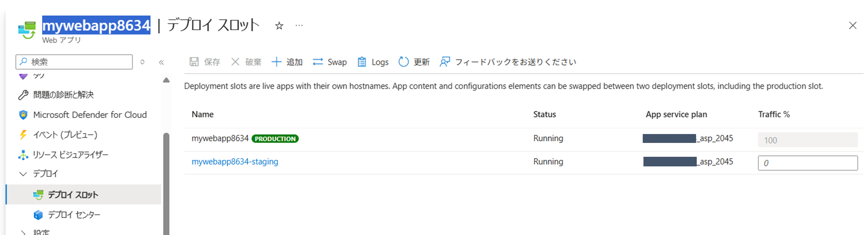Image resolution: width=868 pixels, height=235 pixels.
Task: Click Running status of staging slot
Action: click(x=548, y=161)
